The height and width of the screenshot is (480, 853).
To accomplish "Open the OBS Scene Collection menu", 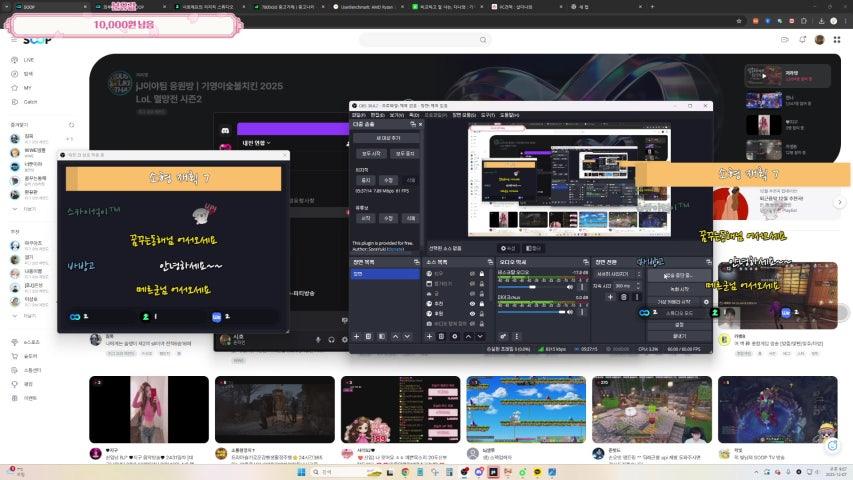I will coord(464,115).
